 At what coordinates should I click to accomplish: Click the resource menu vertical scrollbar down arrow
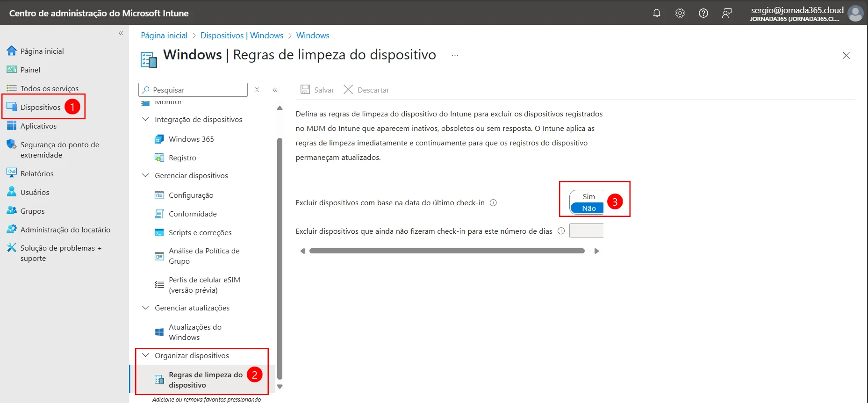pyautogui.click(x=280, y=387)
